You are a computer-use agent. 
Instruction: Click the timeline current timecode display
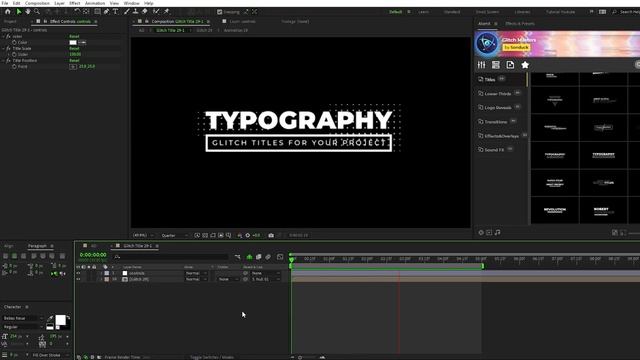[x=93, y=255]
